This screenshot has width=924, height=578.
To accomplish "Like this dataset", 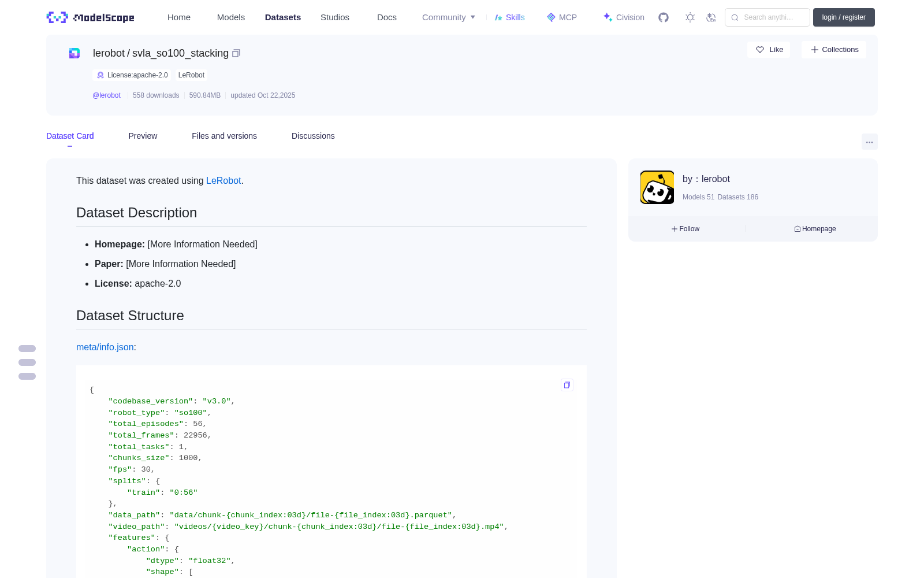I will 769,50.
